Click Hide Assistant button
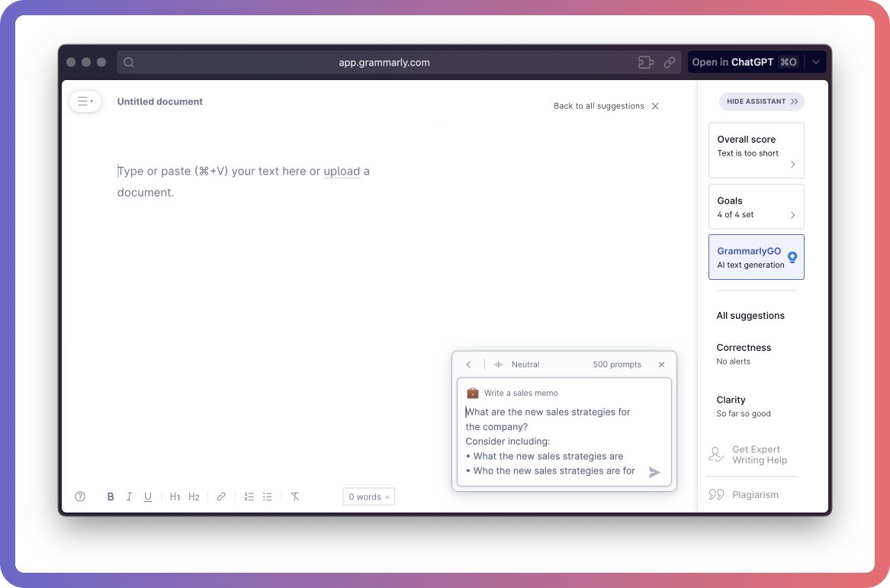 [x=762, y=101]
